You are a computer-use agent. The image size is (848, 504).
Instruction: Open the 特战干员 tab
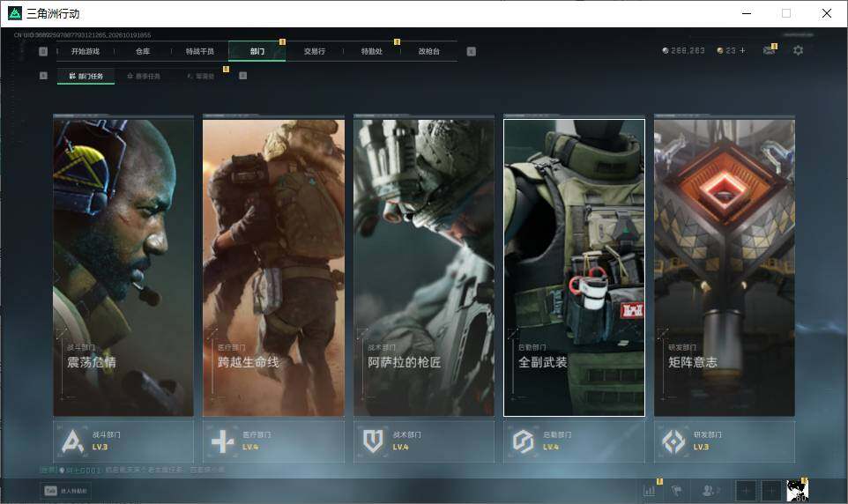200,51
